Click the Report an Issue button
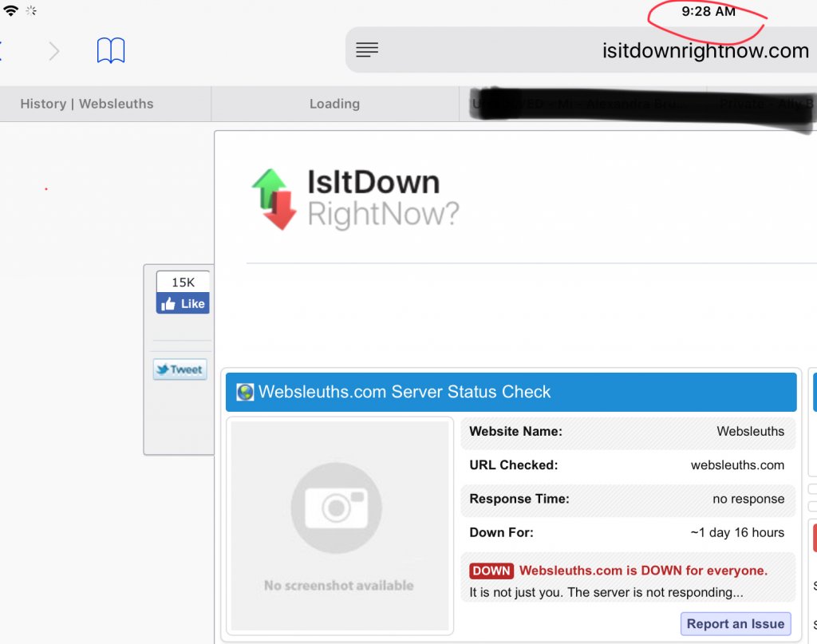Viewport: 817px width, 644px height. click(735, 624)
